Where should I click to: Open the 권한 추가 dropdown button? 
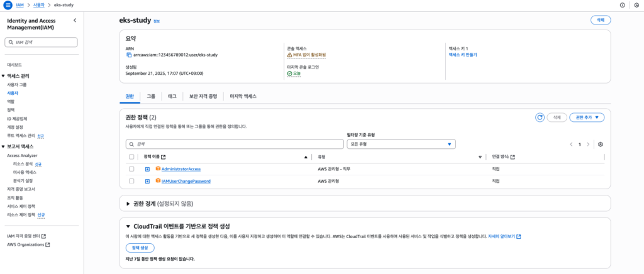tap(586, 118)
